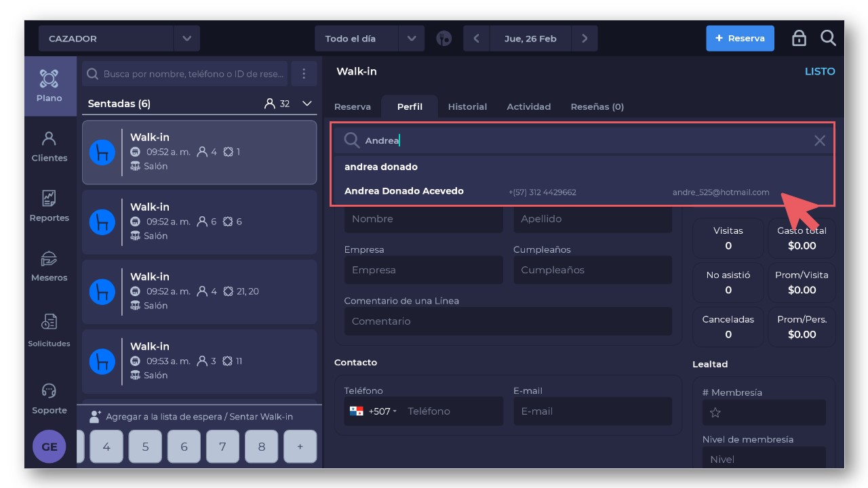
Task: Open the Historial tab
Action: coord(467,106)
